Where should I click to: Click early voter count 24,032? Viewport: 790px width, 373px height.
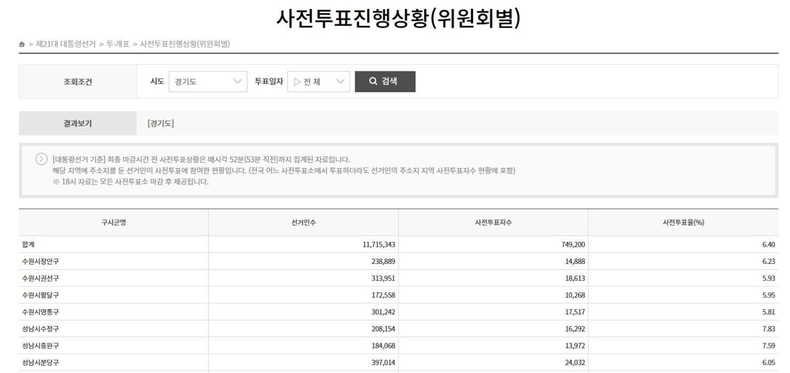(x=575, y=362)
